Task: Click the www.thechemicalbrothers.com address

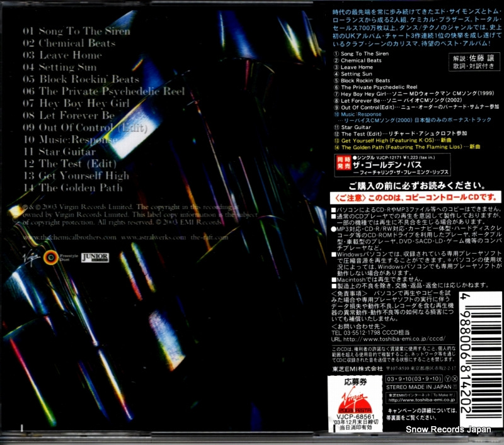Action: point(69,237)
